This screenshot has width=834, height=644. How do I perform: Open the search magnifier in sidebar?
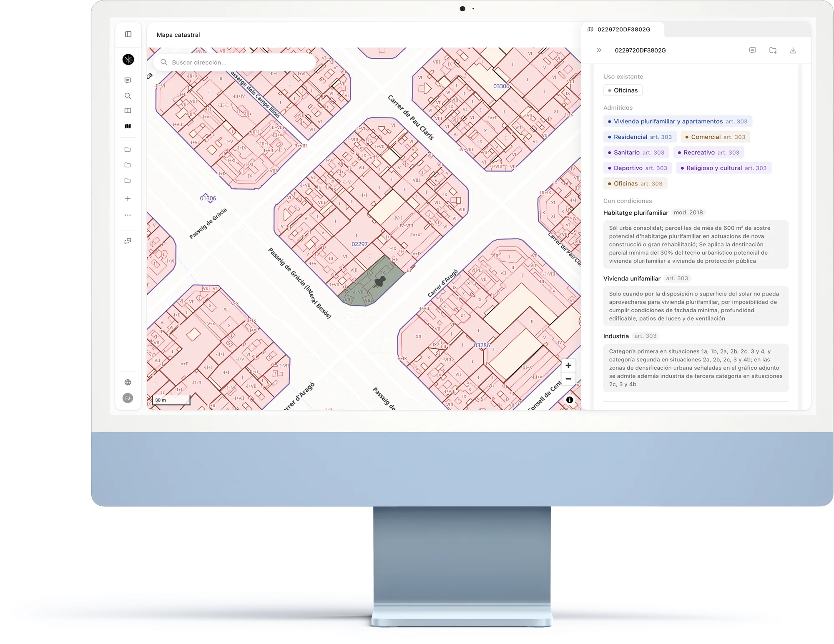tap(128, 96)
